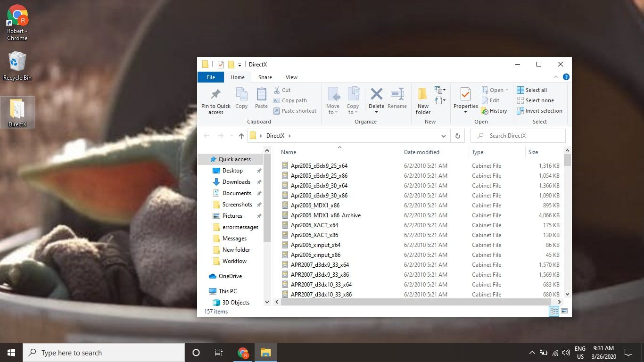This screenshot has height=362, width=644.
Task: Choose the Copy path command
Action: (290, 100)
